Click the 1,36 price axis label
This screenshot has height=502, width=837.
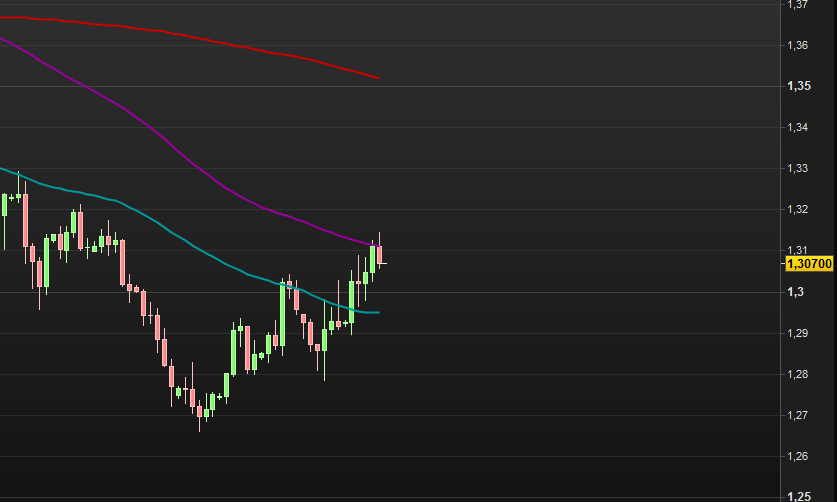(797, 45)
